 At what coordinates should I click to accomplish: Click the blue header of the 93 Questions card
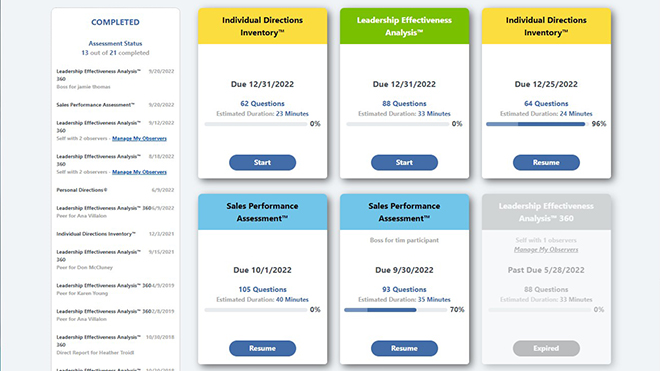404,212
